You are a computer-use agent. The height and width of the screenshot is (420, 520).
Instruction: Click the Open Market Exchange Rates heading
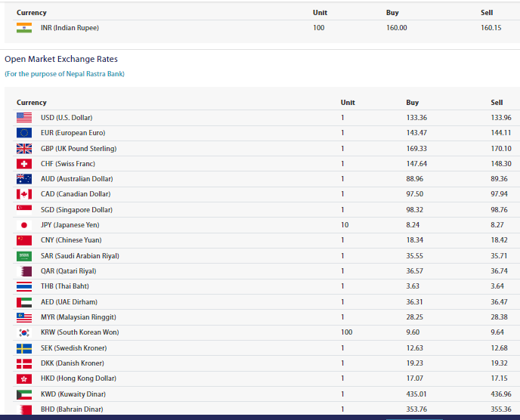click(x=61, y=59)
